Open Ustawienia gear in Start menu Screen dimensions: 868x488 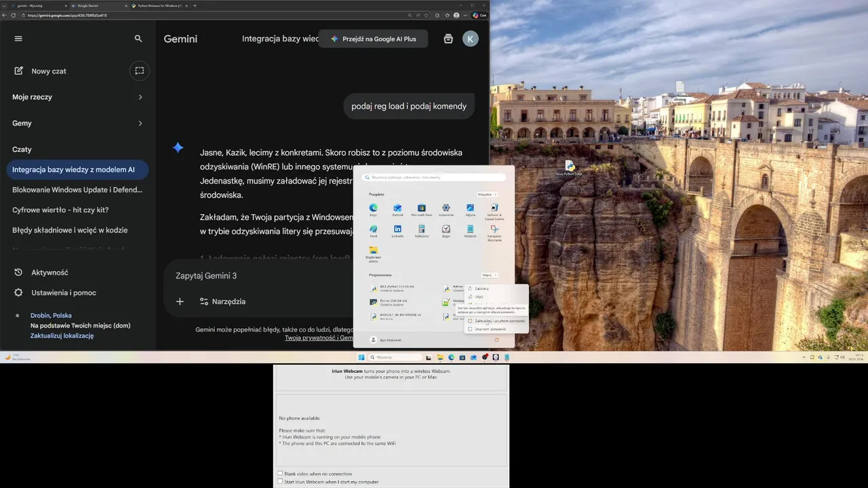[x=446, y=211]
